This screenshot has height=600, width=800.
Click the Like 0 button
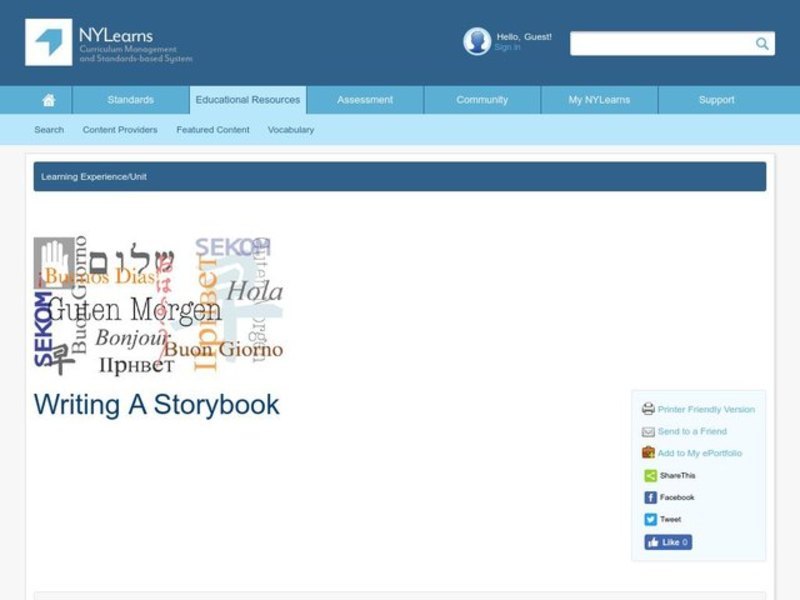pos(666,542)
